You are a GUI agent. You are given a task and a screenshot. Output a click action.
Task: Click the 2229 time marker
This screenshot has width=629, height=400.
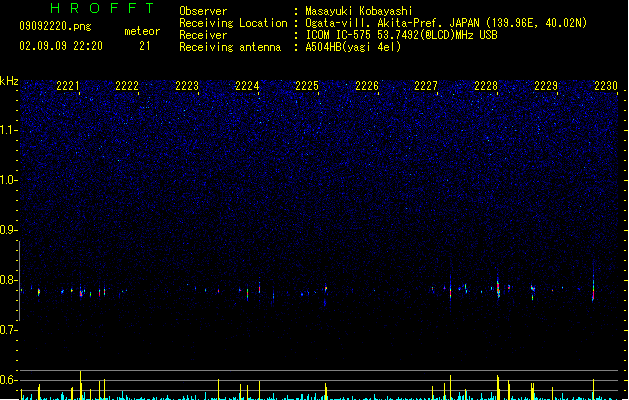click(x=546, y=86)
